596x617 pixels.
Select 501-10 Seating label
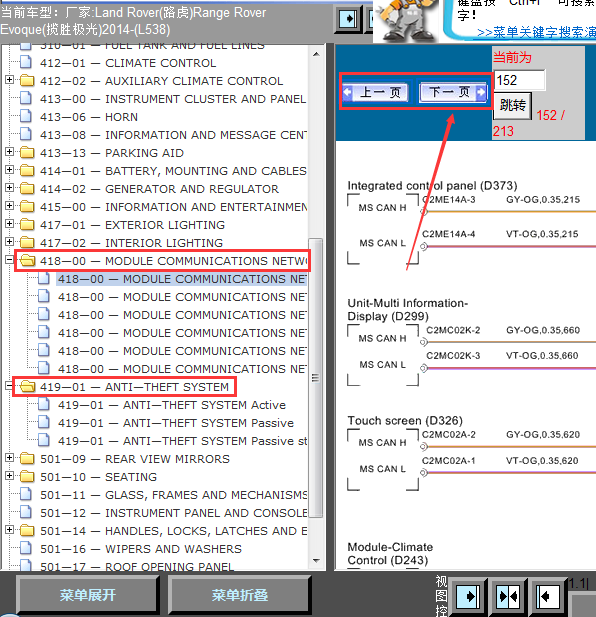click(x=98, y=477)
